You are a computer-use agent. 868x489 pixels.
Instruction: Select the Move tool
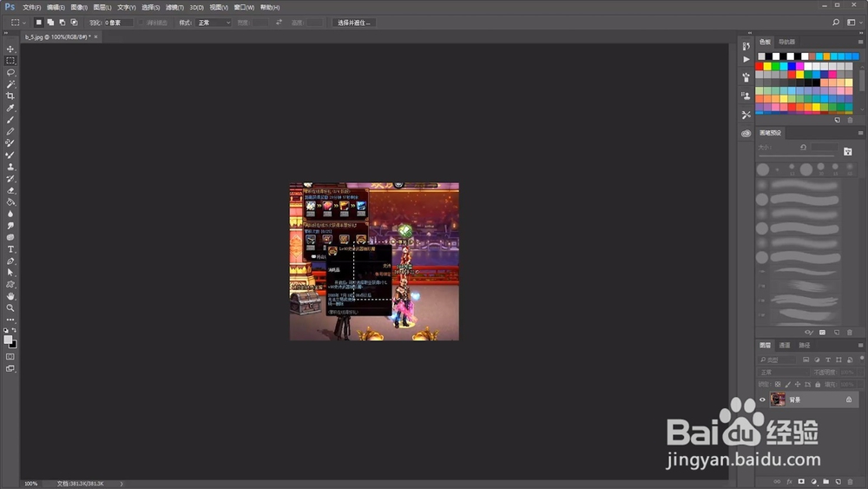(x=10, y=49)
